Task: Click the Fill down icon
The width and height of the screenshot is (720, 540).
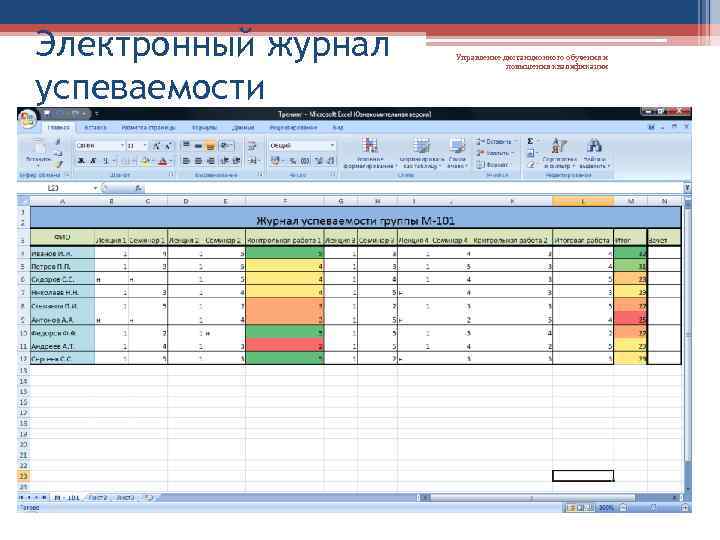Action: coord(531,153)
